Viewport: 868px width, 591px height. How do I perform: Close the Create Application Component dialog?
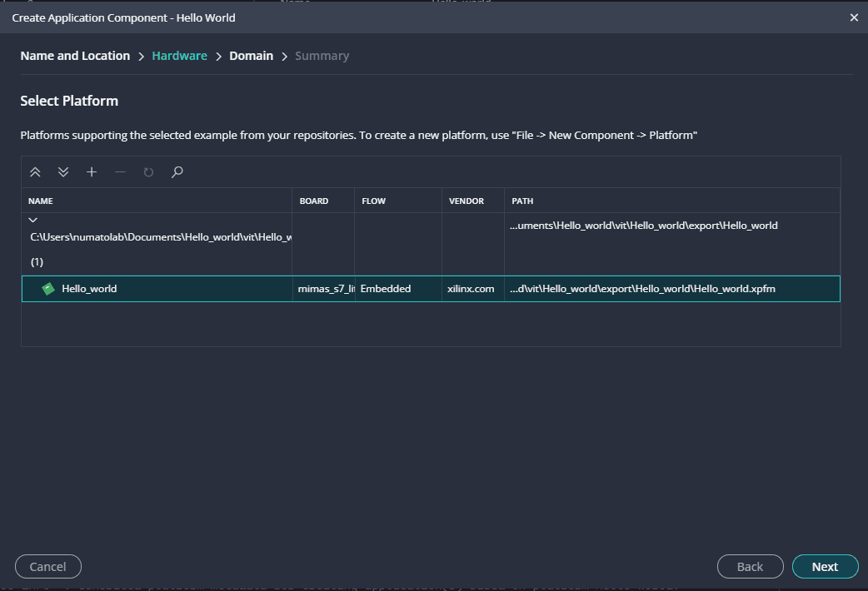854,17
